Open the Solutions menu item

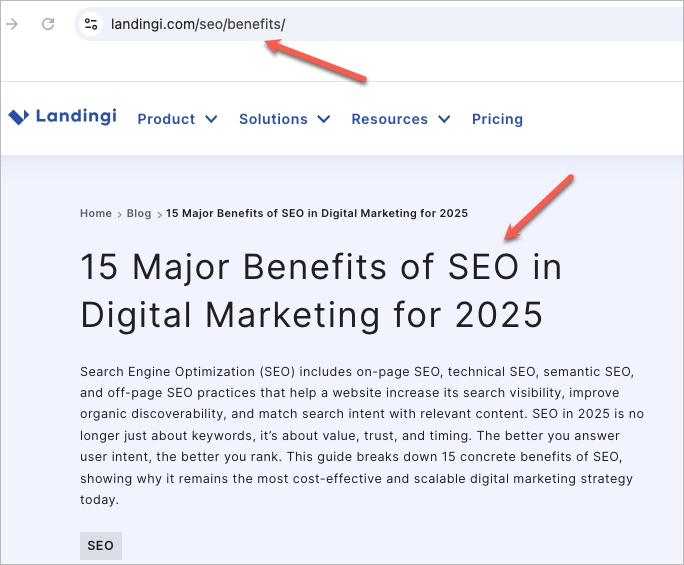pyautogui.click(x=273, y=119)
